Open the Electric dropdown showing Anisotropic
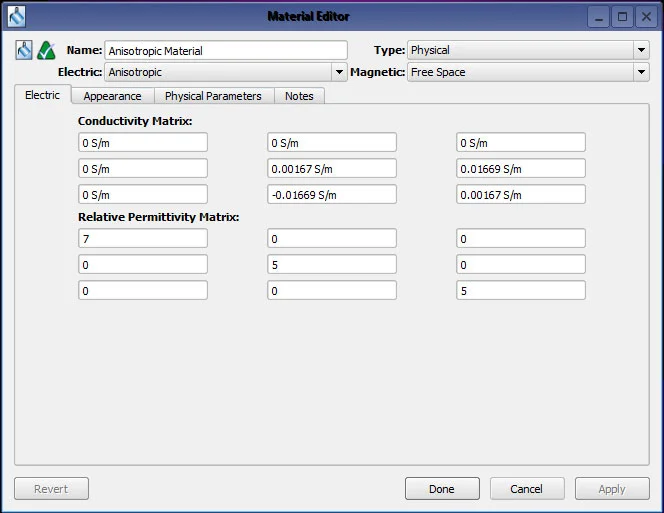 pos(225,72)
